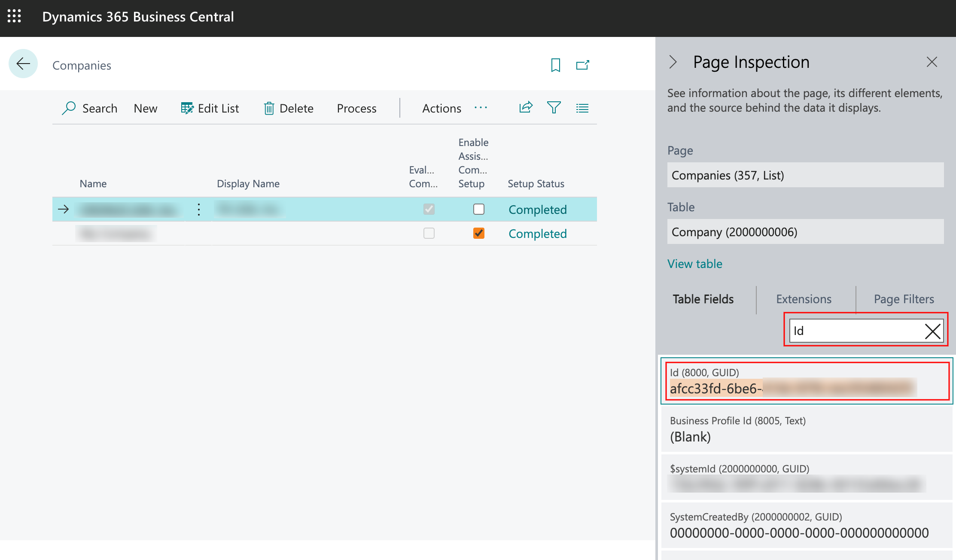
Task: Switch to the Extensions tab
Action: pos(804,299)
